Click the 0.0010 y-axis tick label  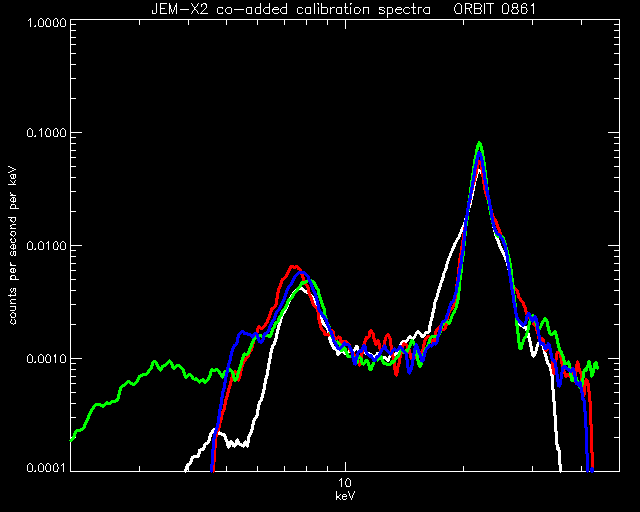[x=46, y=359]
